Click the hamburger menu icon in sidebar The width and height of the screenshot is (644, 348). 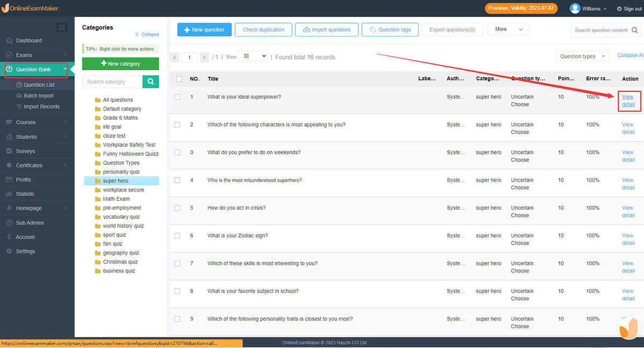coord(62,27)
